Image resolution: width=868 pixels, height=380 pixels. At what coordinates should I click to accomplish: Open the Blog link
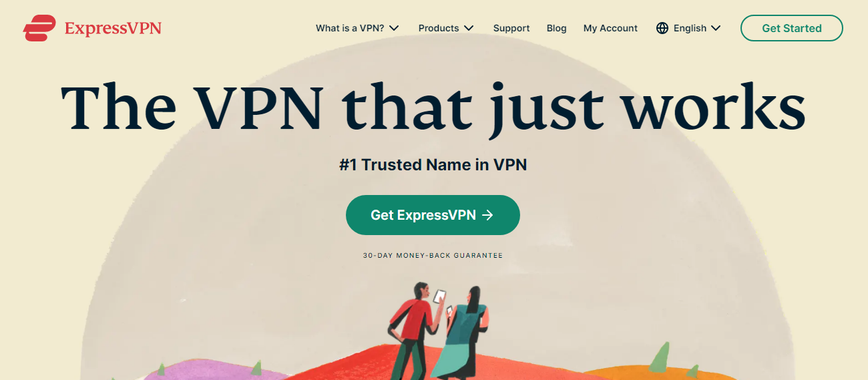(x=556, y=28)
